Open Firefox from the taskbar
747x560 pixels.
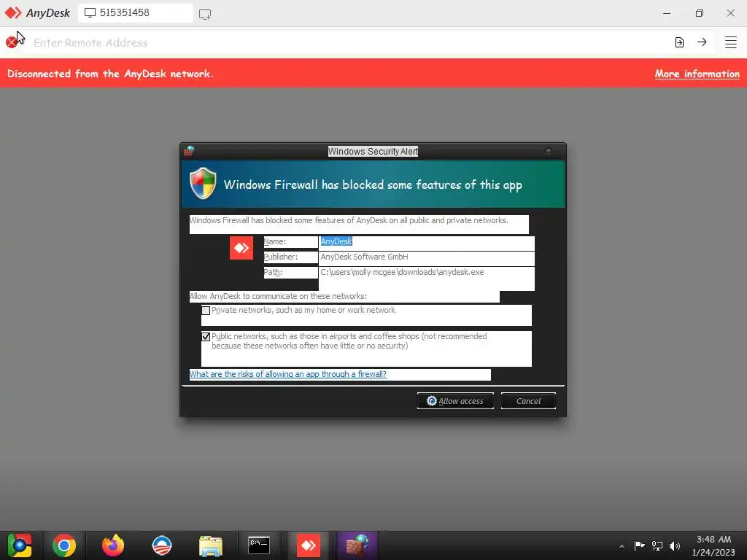[x=113, y=545]
